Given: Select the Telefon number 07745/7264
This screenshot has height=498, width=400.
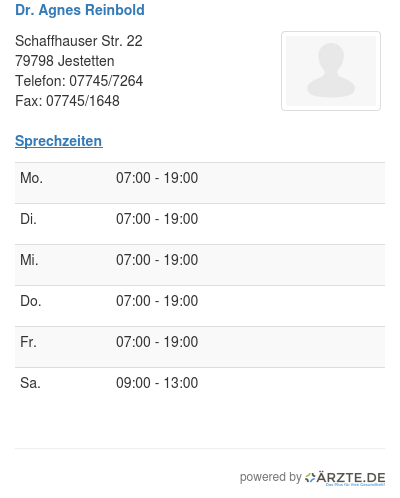Looking at the screenshot, I should tap(106, 81).
